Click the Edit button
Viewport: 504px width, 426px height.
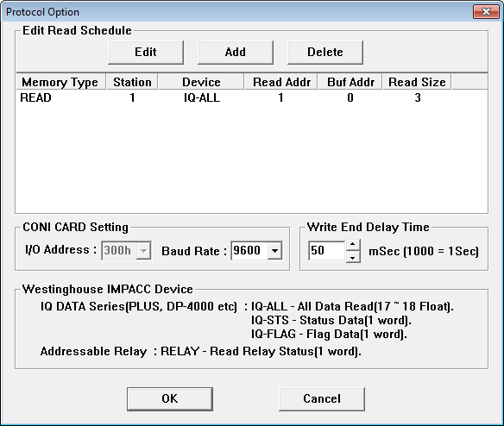coord(146,53)
